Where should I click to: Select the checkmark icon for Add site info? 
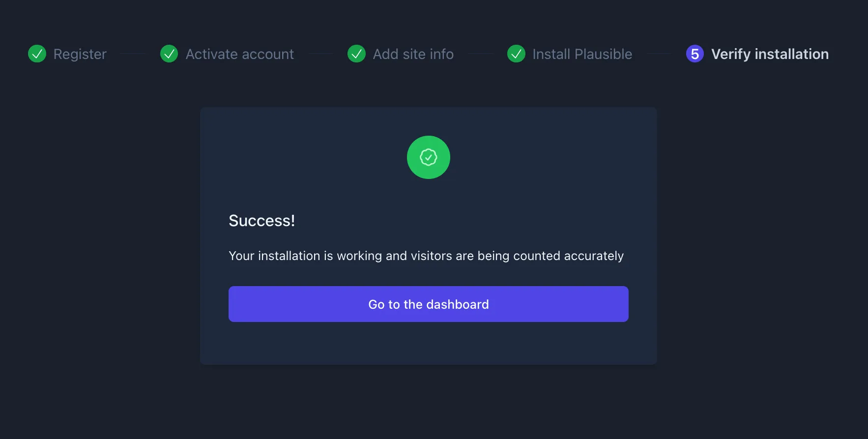356,54
